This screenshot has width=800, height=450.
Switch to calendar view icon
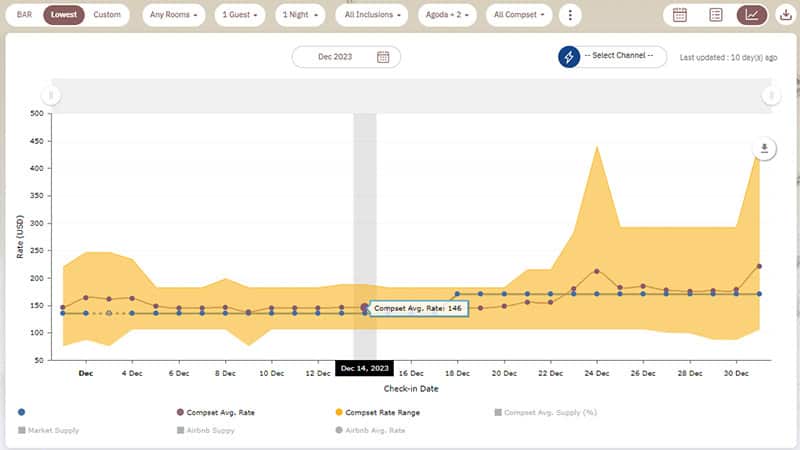tap(680, 15)
